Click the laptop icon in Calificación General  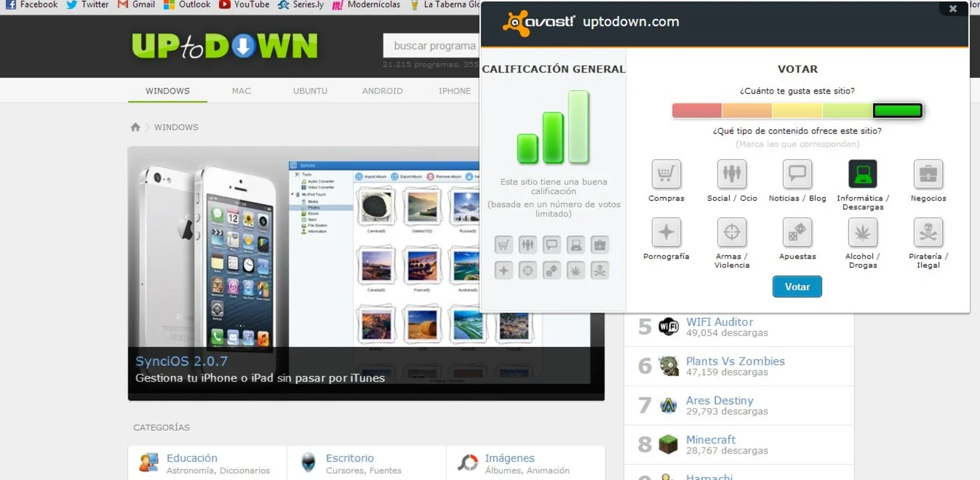[x=576, y=245]
